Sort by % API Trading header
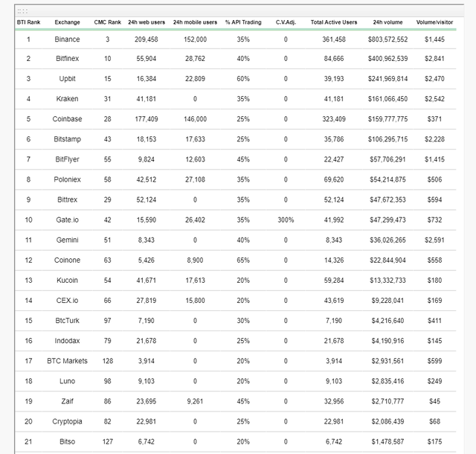The width and height of the screenshot is (476, 454). click(x=243, y=22)
